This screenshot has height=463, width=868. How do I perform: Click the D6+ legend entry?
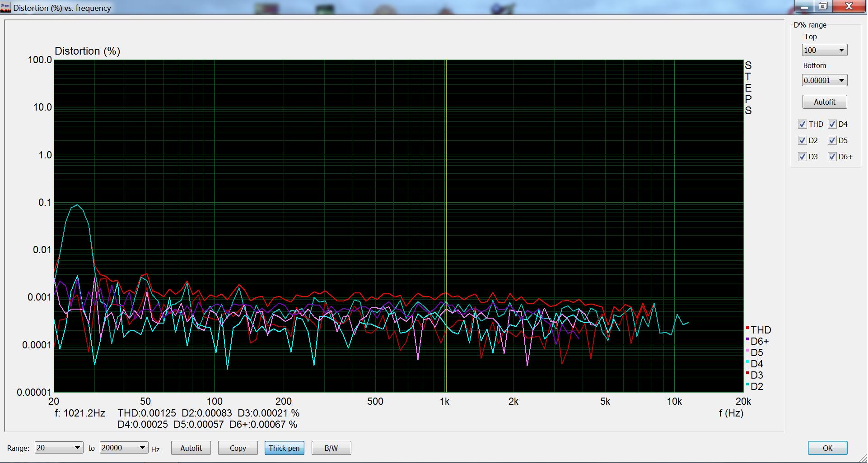click(x=757, y=341)
